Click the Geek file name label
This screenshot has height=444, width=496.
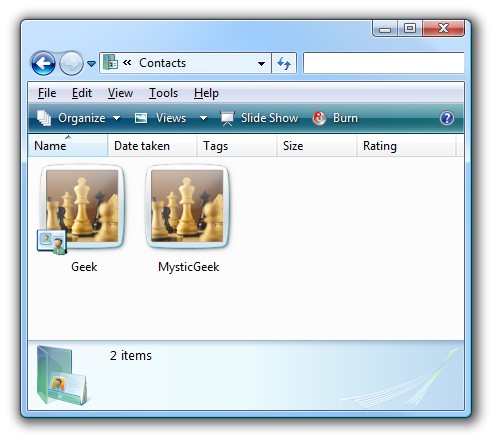click(84, 267)
